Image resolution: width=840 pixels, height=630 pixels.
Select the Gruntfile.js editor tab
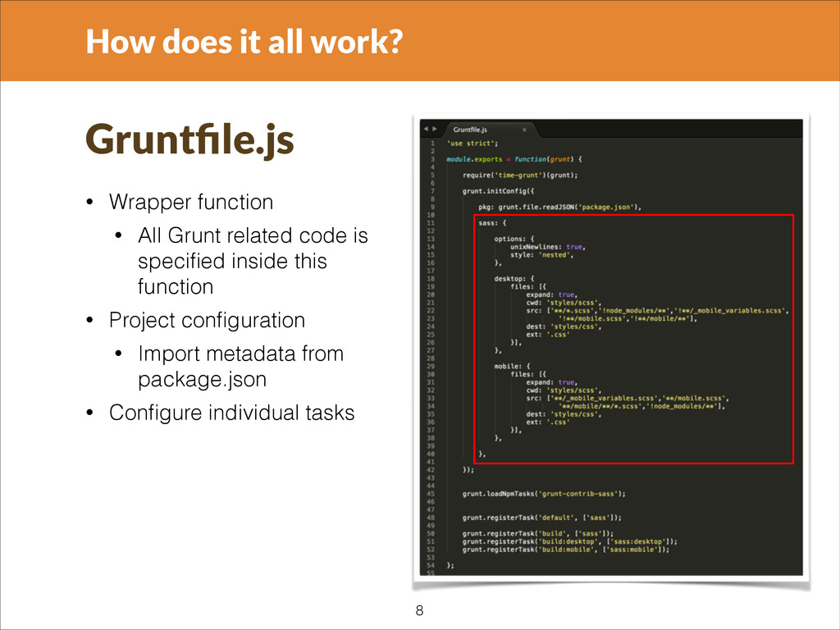click(470, 130)
